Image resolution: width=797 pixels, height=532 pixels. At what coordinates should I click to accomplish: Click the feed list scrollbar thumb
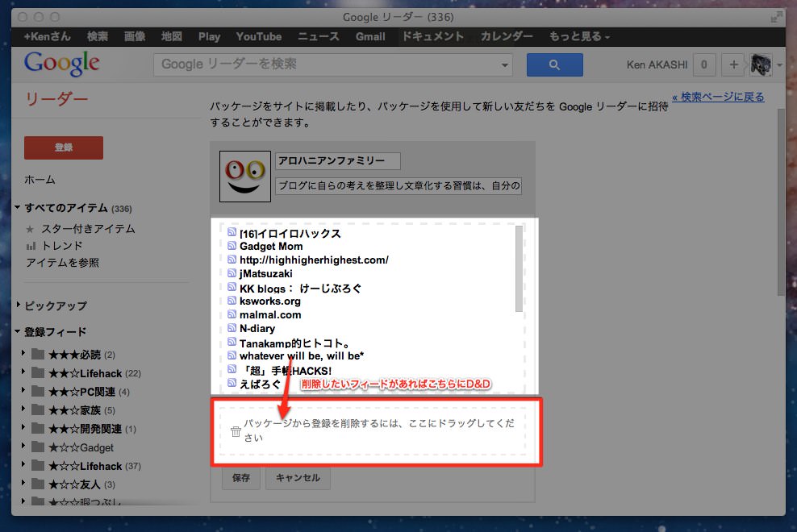coord(519,268)
